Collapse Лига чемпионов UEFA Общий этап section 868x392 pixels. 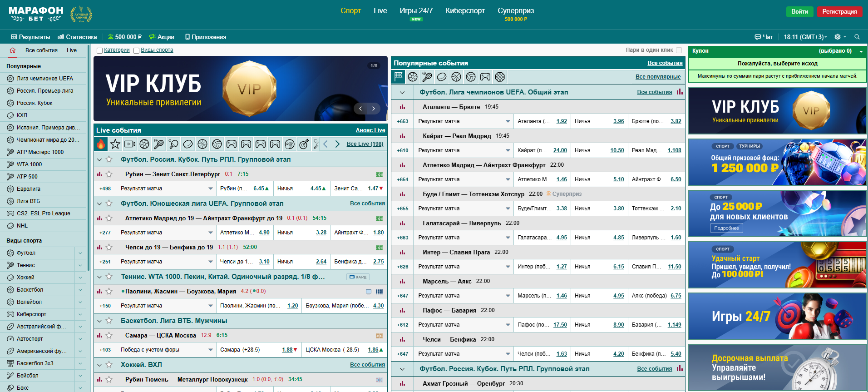402,92
